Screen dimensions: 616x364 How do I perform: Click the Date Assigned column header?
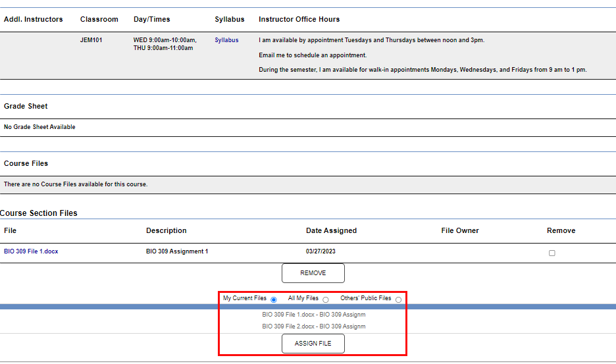tap(331, 230)
